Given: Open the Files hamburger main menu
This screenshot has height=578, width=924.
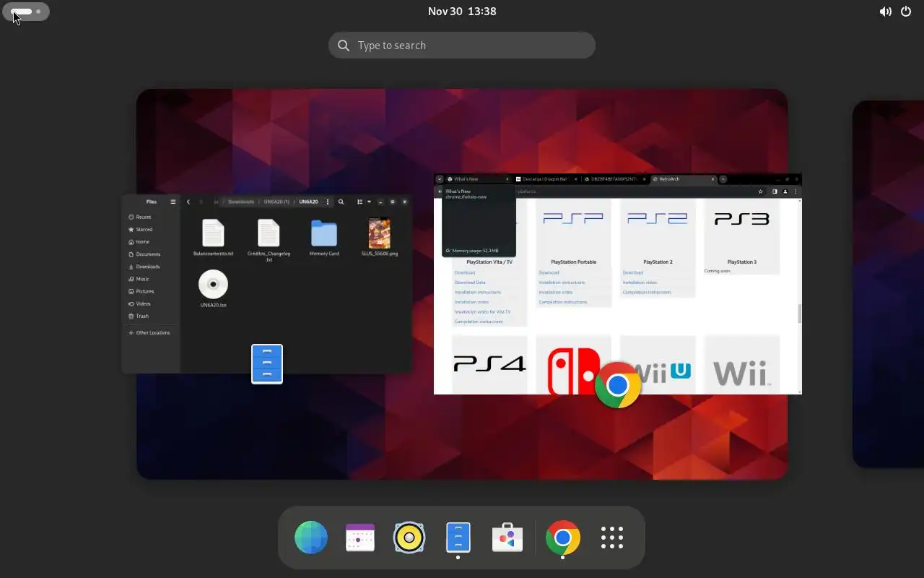Looking at the screenshot, I should [173, 202].
